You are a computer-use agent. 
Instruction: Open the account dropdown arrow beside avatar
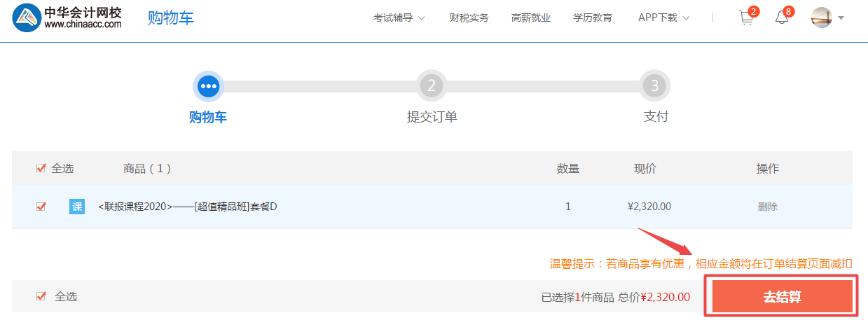point(841,18)
